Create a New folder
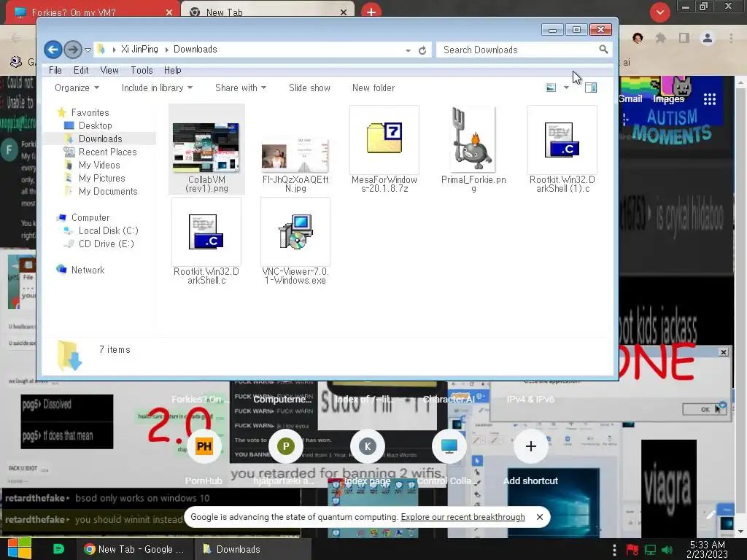The image size is (747, 560). 373,87
